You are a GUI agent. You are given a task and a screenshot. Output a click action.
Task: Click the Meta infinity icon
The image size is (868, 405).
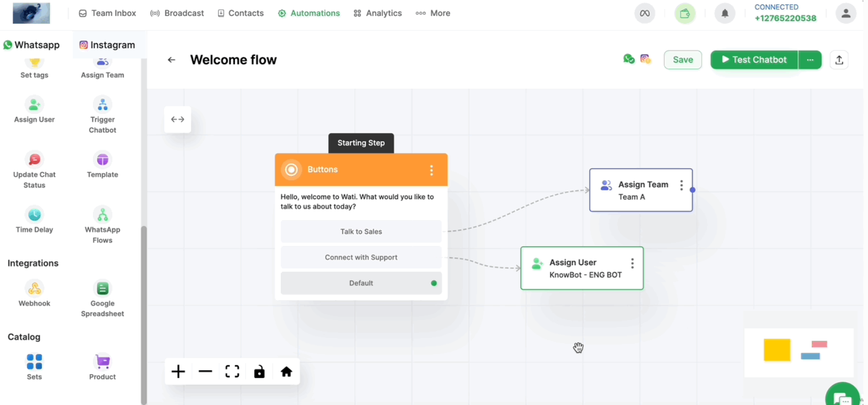click(x=645, y=13)
